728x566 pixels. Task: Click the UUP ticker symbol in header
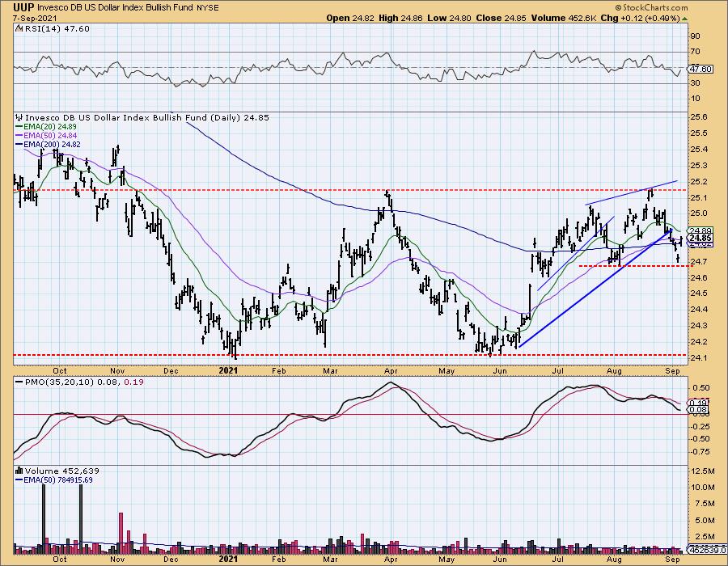(x=23, y=7)
